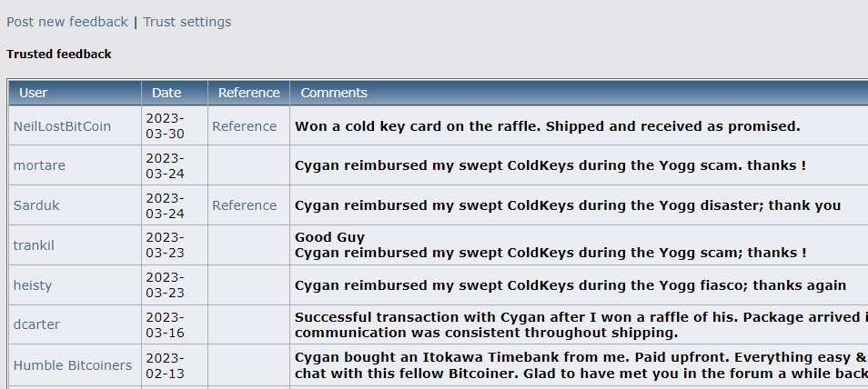868x389 pixels.
Task: Open trankil's profile
Action: (x=34, y=245)
